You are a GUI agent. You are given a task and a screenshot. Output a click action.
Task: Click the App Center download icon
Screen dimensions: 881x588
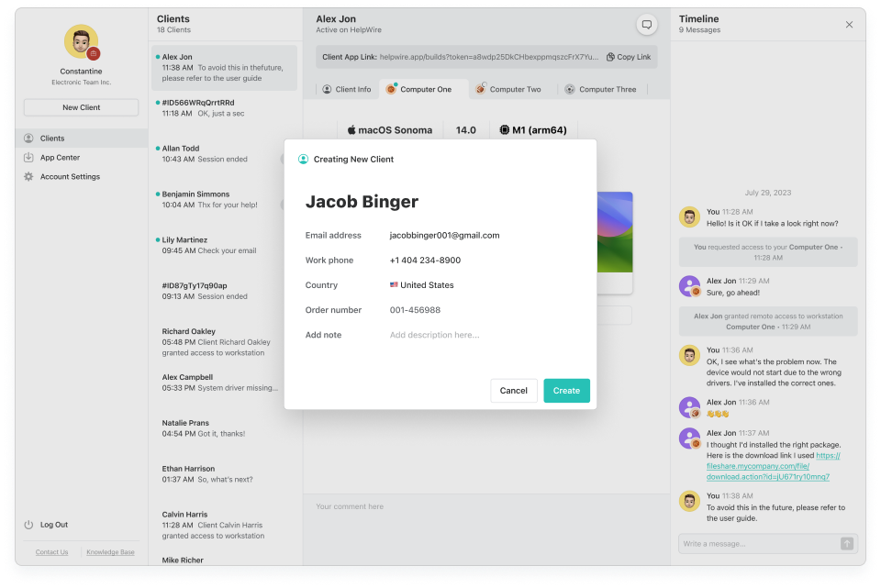click(x=28, y=157)
